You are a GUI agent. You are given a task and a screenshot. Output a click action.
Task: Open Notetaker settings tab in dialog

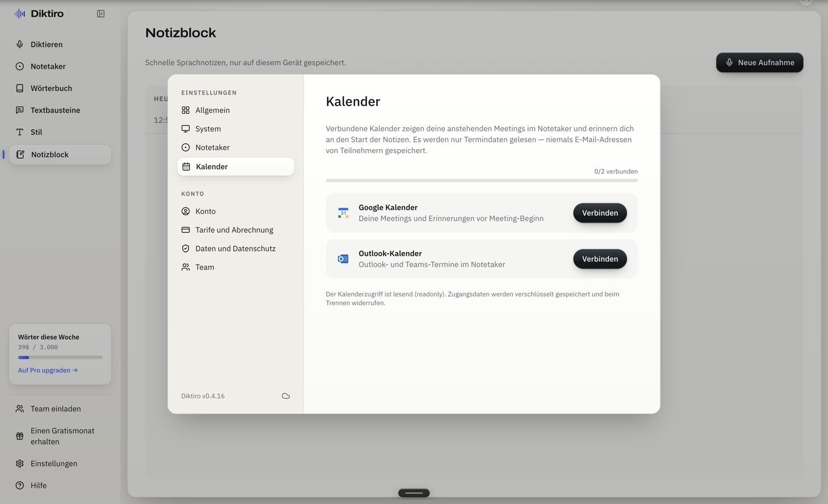point(235,147)
